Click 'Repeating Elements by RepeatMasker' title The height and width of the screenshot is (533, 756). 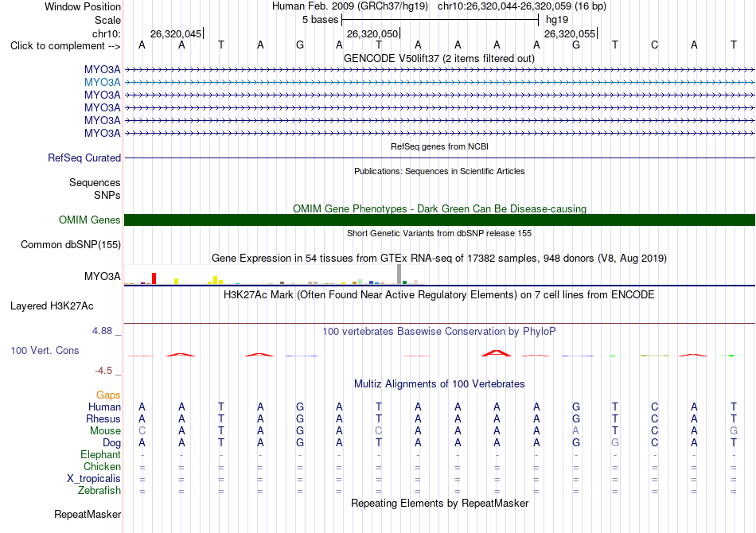click(439, 504)
